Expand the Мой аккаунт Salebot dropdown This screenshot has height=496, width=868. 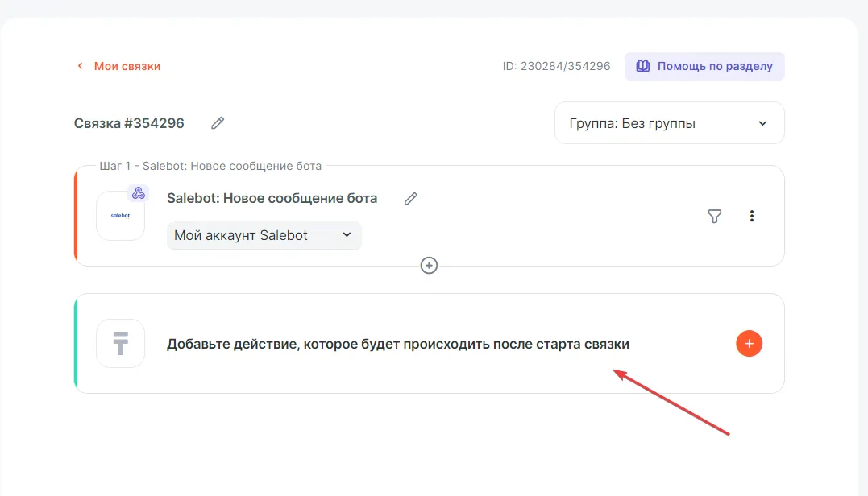click(x=264, y=235)
